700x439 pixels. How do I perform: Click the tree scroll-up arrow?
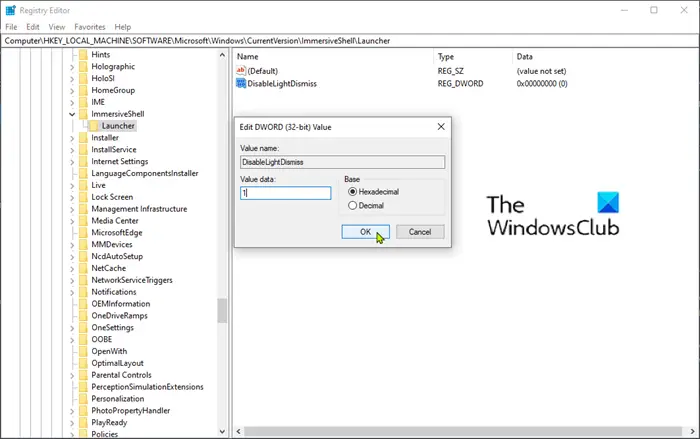(222, 55)
